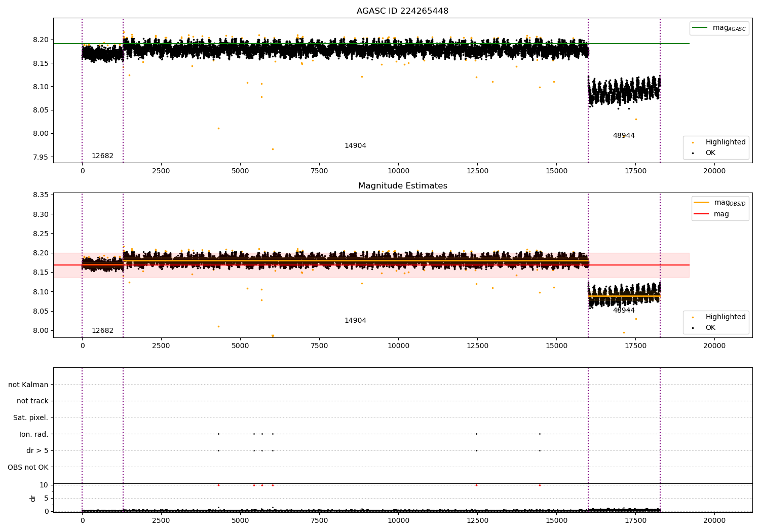Click the orange point near 8.01 at x 4300, top plot
760x532 pixels.
click(218, 128)
